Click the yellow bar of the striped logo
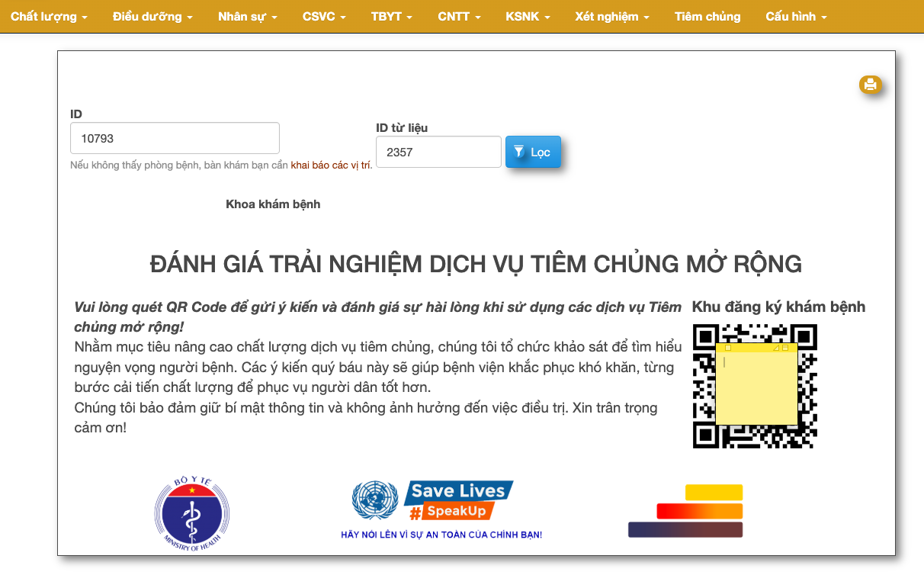Image resolution: width=924 pixels, height=575 pixels. [x=714, y=493]
